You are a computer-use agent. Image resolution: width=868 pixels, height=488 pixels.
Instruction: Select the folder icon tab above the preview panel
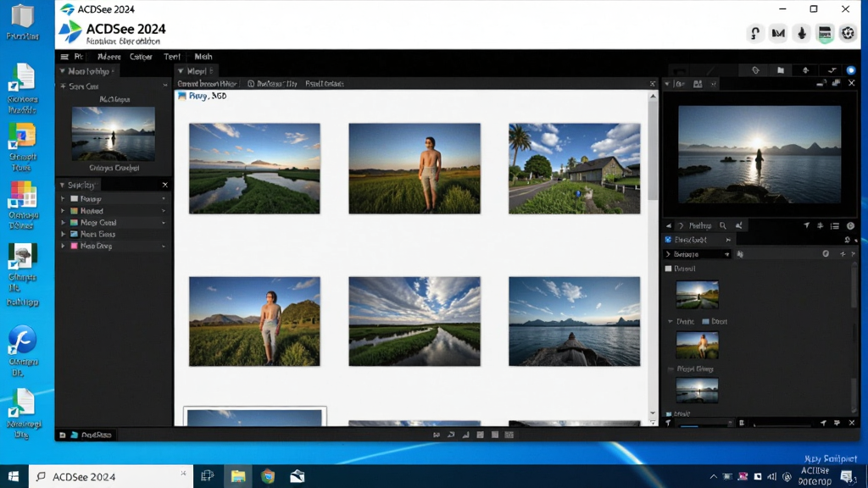pyautogui.click(x=781, y=70)
